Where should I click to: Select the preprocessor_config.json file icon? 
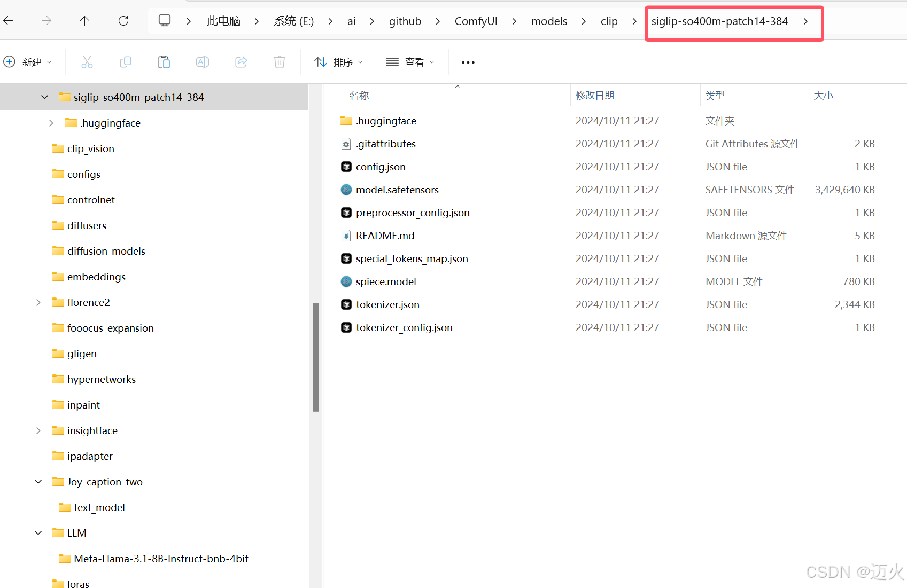[346, 213]
